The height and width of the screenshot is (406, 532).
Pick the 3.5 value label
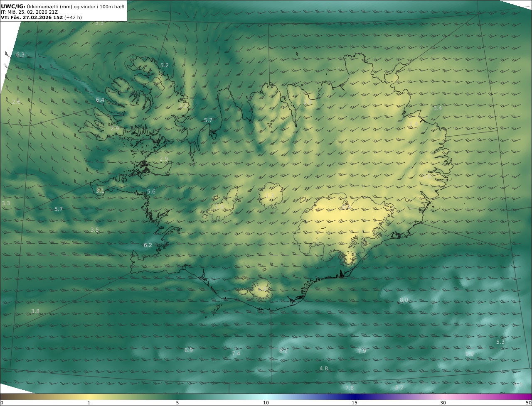point(95,230)
